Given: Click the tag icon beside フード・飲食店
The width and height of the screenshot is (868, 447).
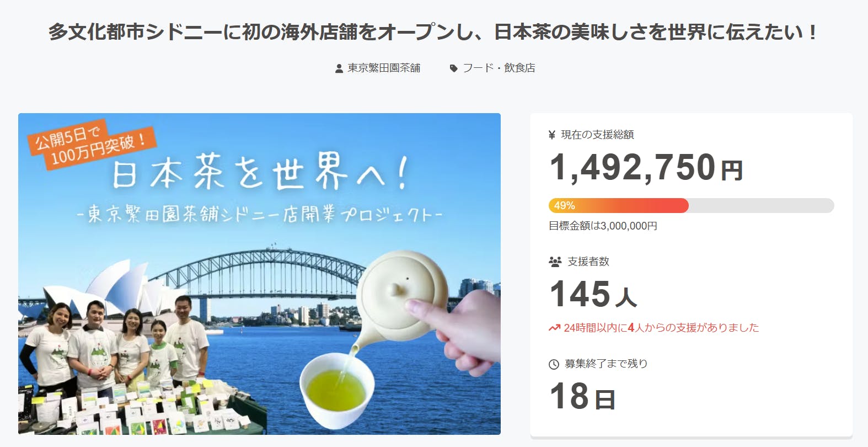Looking at the screenshot, I should click(x=453, y=68).
